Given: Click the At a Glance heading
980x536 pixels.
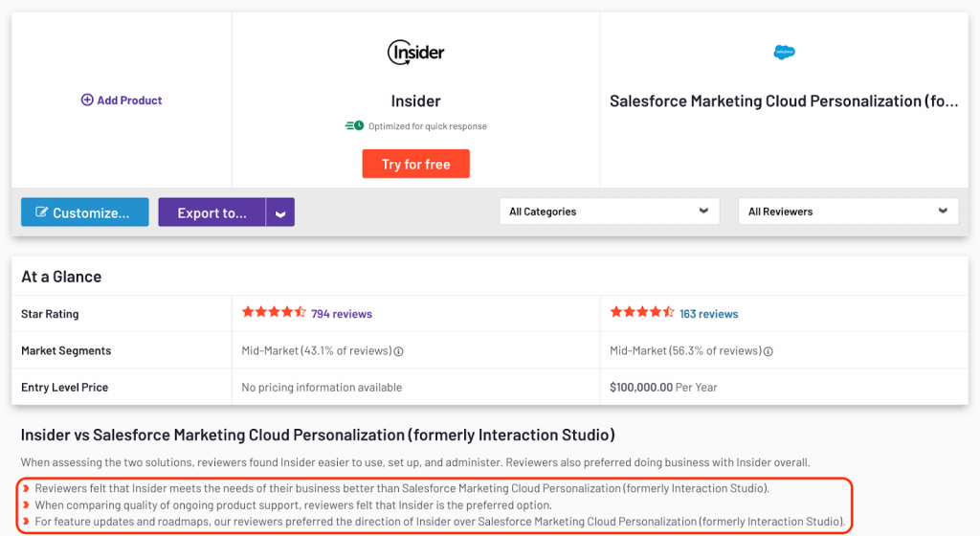Looking at the screenshot, I should 61,276.
